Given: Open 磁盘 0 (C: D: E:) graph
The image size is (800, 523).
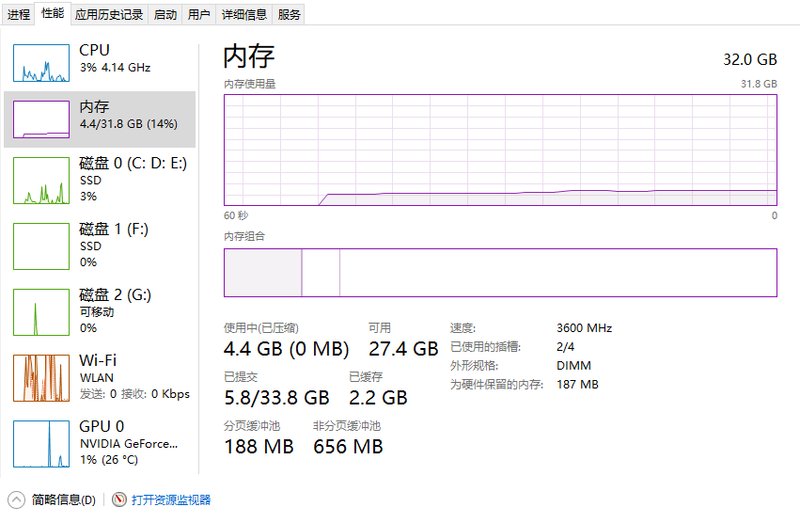Looking at the screenshot, I should pos(41,181).
